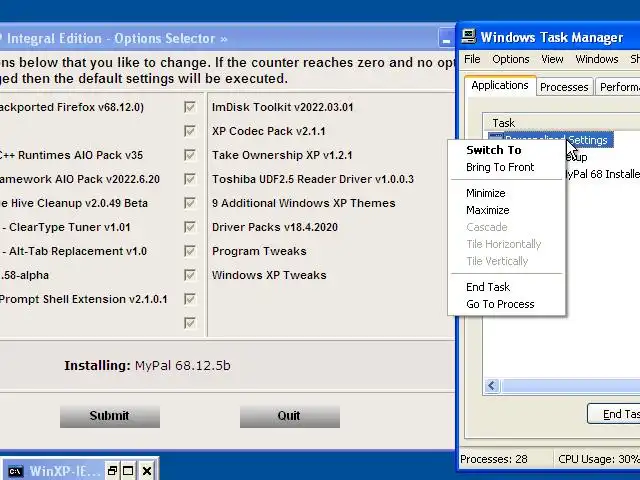640x480 pixels.
Task: Toggle the last unlabeled checkbox in the list
Action: click(189, 323)
